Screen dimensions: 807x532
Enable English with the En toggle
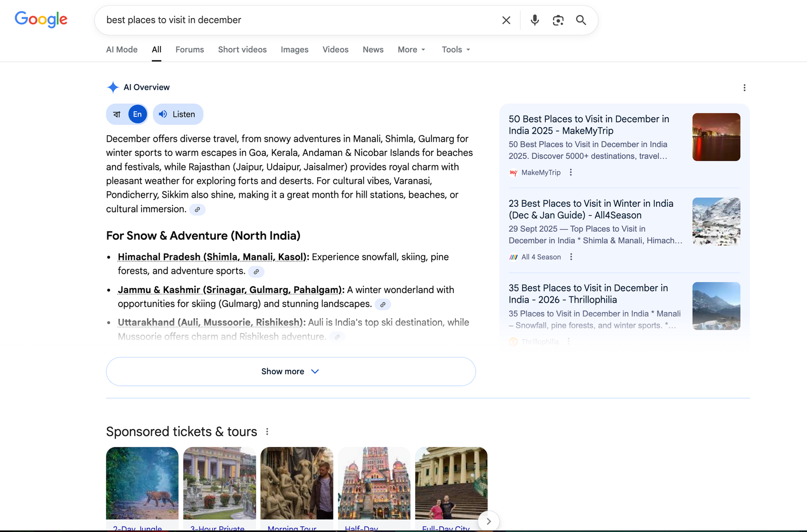137,114
